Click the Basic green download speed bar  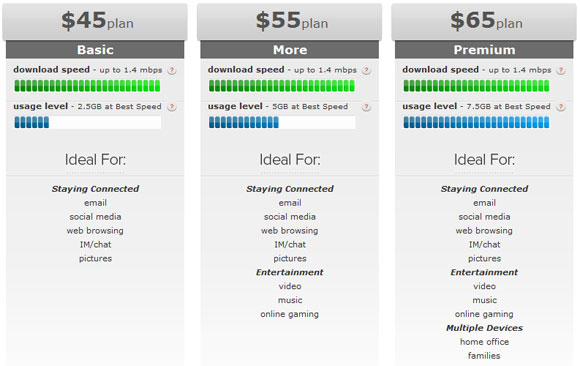87,86
